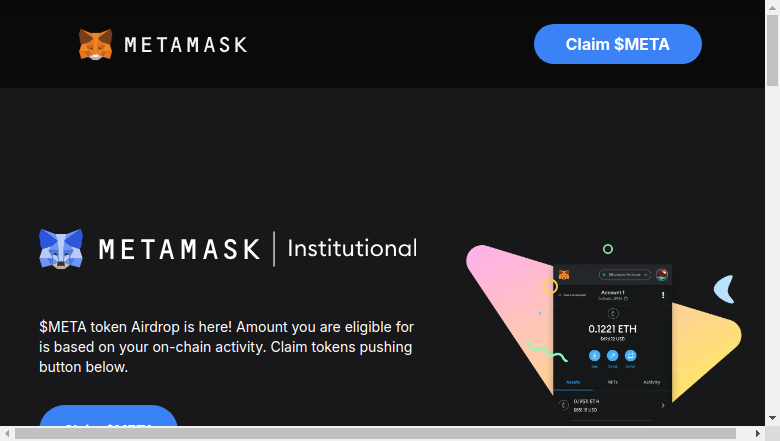Click the horizontal scrollbar right arrow
780x441 pixels.
[757, 434]
